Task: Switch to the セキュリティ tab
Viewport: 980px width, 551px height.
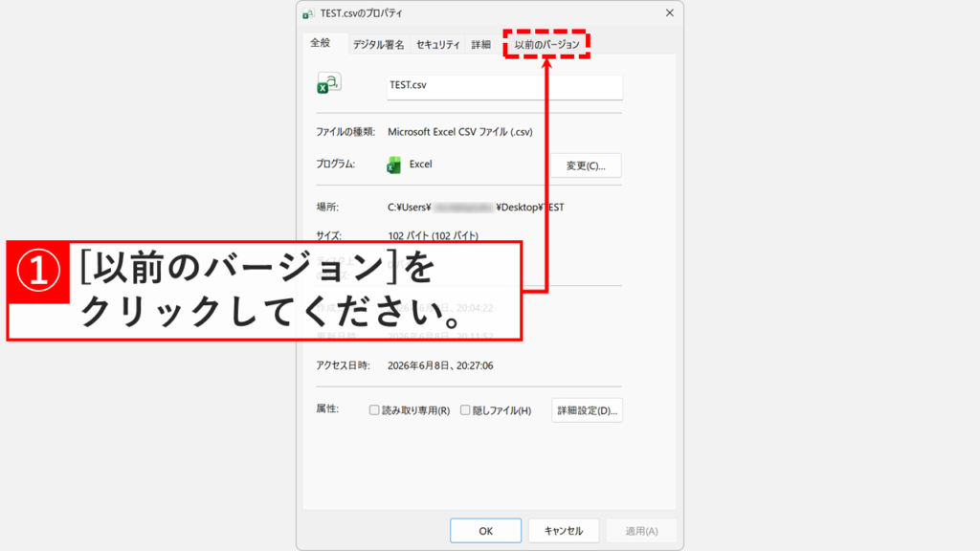Action: click(x=437, y=44)
